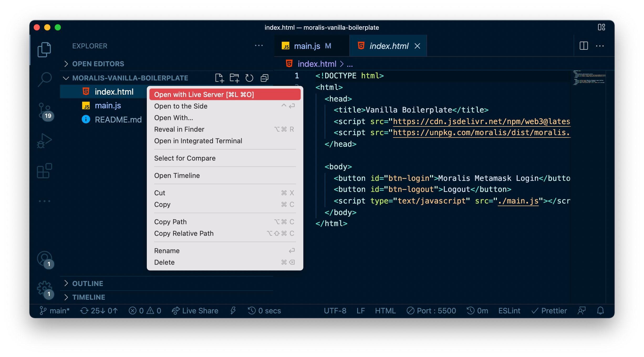Image resolution: width=644 pixels, height=357 pixels.
Task: Click the feedback icon in status bar
Action: pyautogui.click(x=582, y=311)
